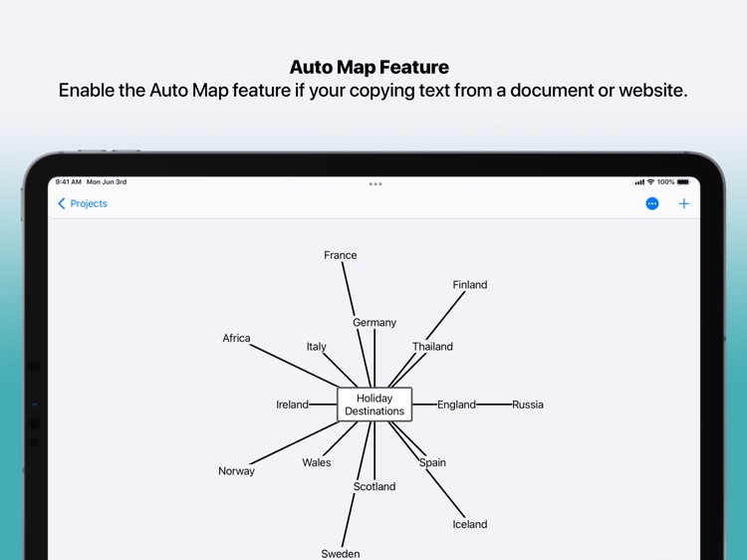
Task: Select the Spain node
Action: pos(432,462)
